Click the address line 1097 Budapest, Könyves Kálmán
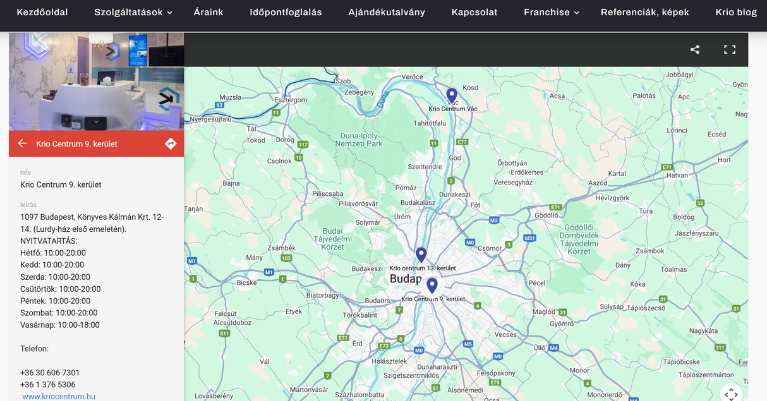The width and height of the screenshot is (767, 401). coord(92,217)
